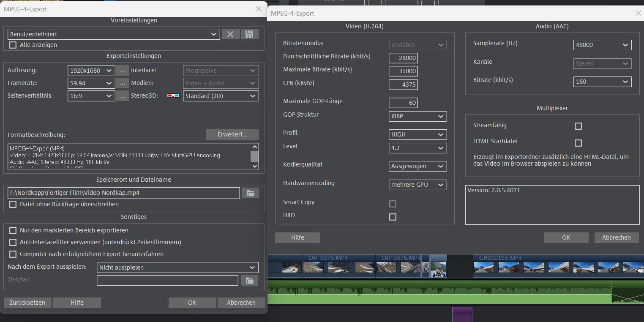This screenshot has height=322, width=644.
Task: Open folder browser for Speicherort path
Action: (x=250, y=193)
